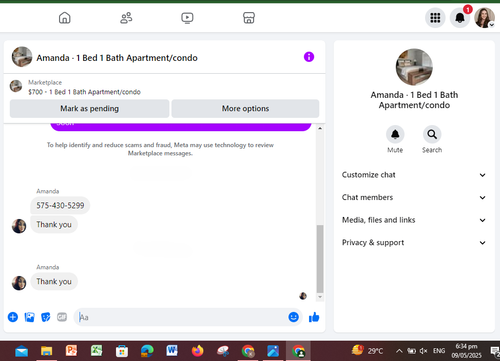Show hidden tray icons chevron
The height and width of the screenshot is (361, 500).
(399, 351)
